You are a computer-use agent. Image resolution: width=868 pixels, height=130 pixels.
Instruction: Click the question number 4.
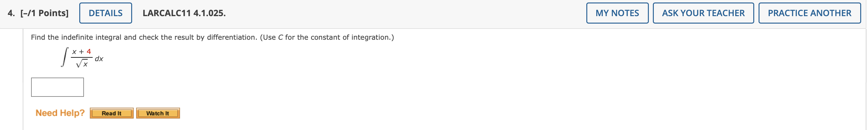click(x=11, y=13)
